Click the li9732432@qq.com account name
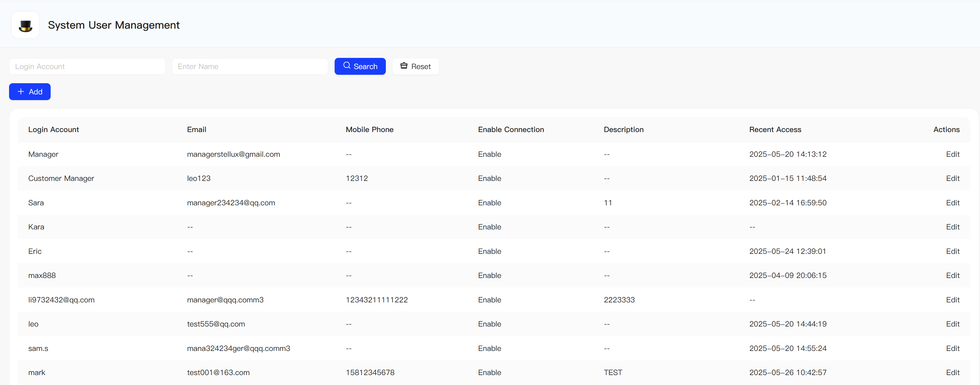Image resolution: width=980 pixels, height=385 pixels. [x=61, y=300]
